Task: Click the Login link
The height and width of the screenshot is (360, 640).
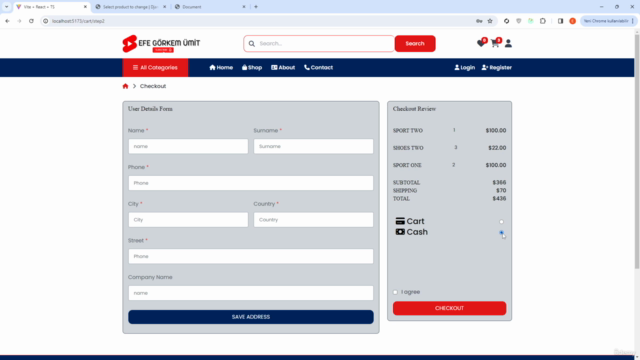Action: click(x=464, y=68)
